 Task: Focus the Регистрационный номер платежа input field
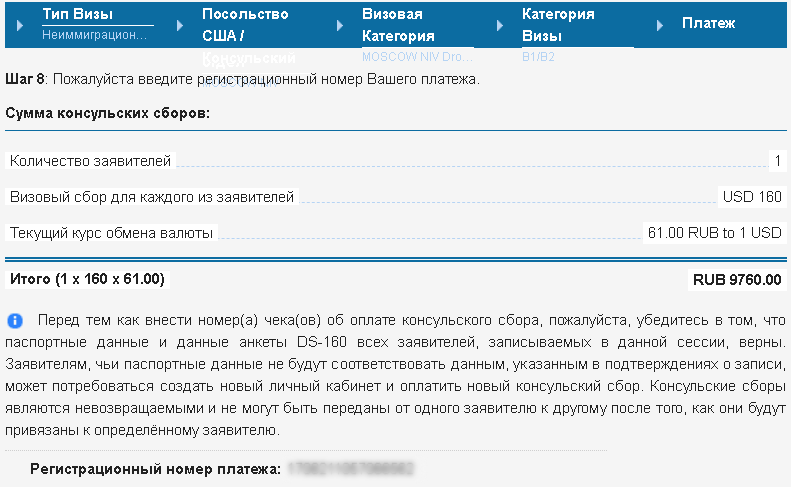pyautogui.click(x=351, y=469)
